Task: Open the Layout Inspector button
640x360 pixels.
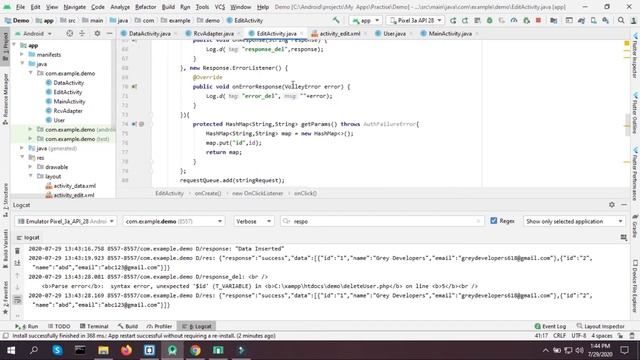Action: (600, 326)
